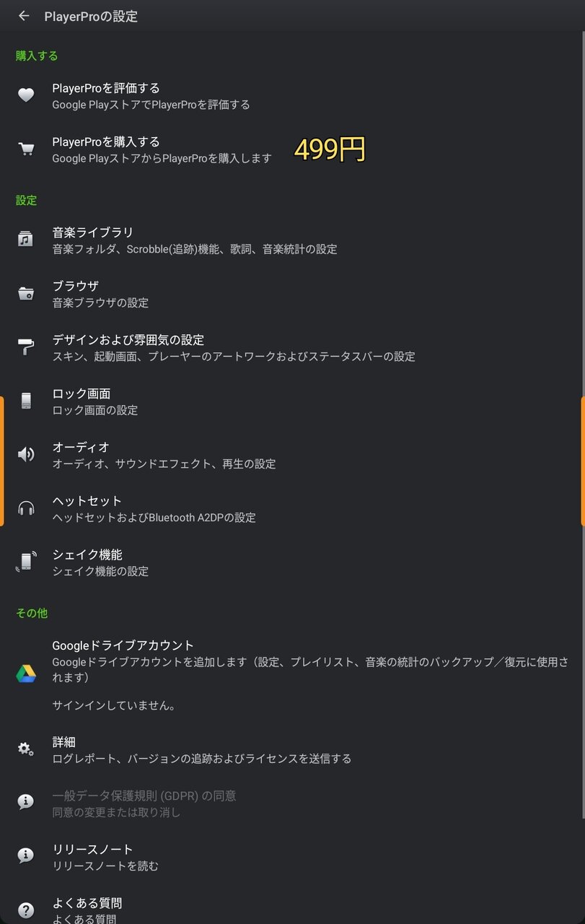Open the music library icon
The height and width of the screenshot is (924, 585).
tap(26, 240)
